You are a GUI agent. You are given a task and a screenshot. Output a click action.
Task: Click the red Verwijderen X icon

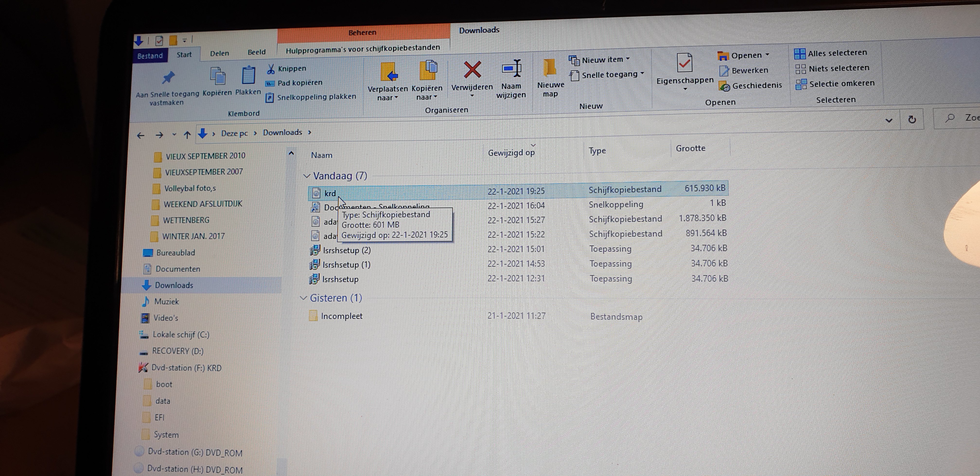point(472,70)
